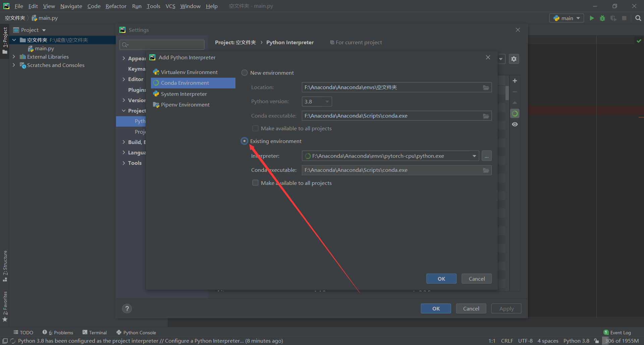Check Make available to all projects under New environment
644x345 pixels.
tap(255, 128)
